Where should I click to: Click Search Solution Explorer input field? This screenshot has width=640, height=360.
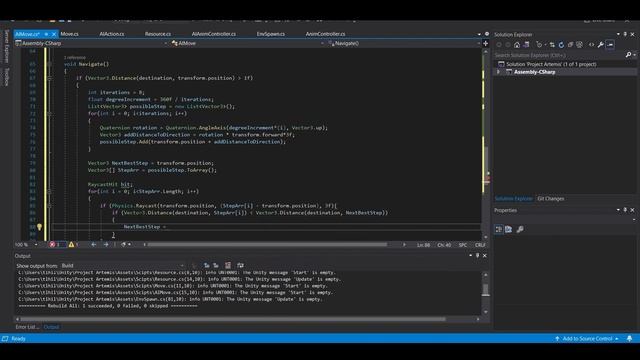click(x=559, y=55)
